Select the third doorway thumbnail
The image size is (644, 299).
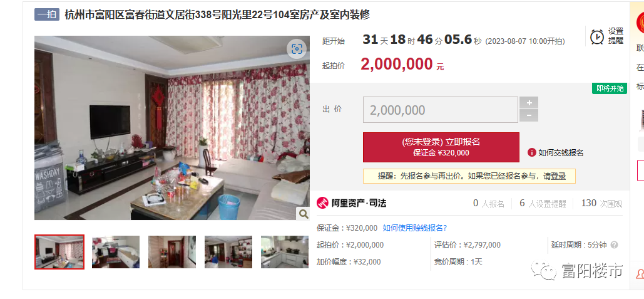(172, 252)
